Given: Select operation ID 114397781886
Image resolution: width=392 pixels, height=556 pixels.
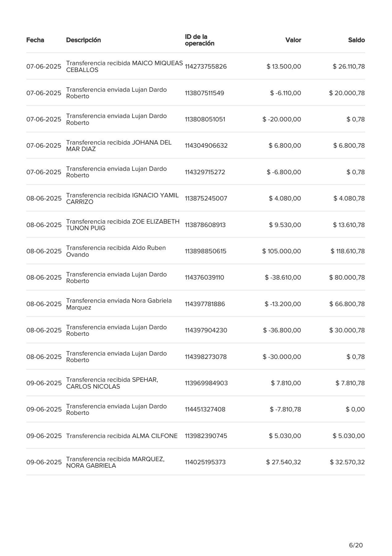Looking at the screenshot, I should click(205, 304).
